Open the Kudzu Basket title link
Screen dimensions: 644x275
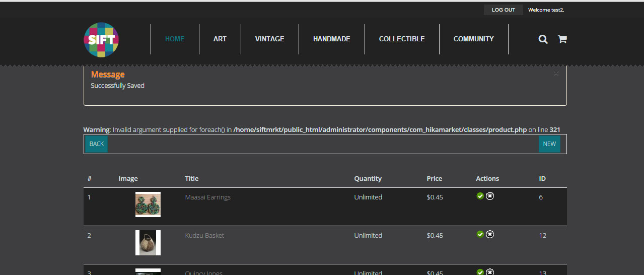pos(204,236)
